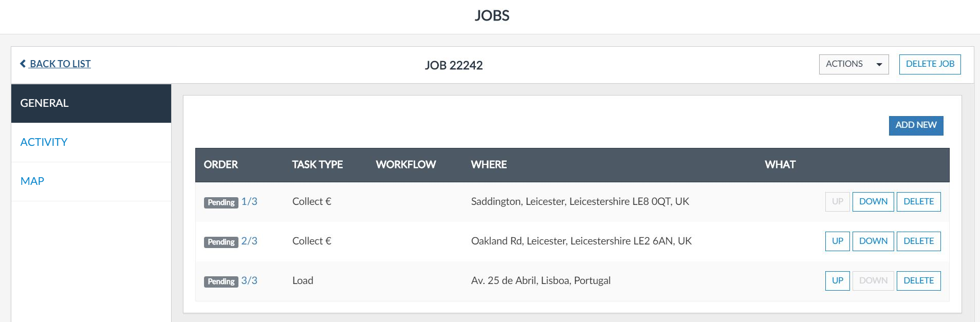Click ADD NEW task button
The width and height of the screenshot is (980, 322).
pos(915,125)
